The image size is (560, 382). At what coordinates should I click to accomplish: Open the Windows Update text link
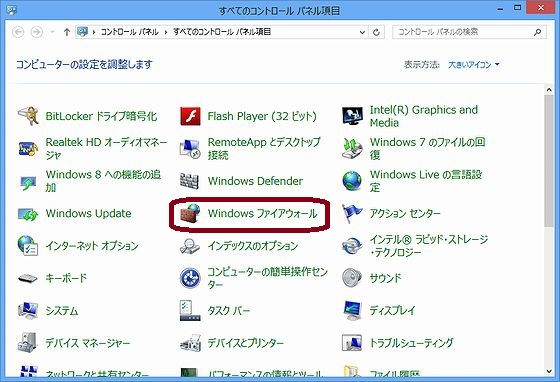pyautogui.click(x=89, y=213)
